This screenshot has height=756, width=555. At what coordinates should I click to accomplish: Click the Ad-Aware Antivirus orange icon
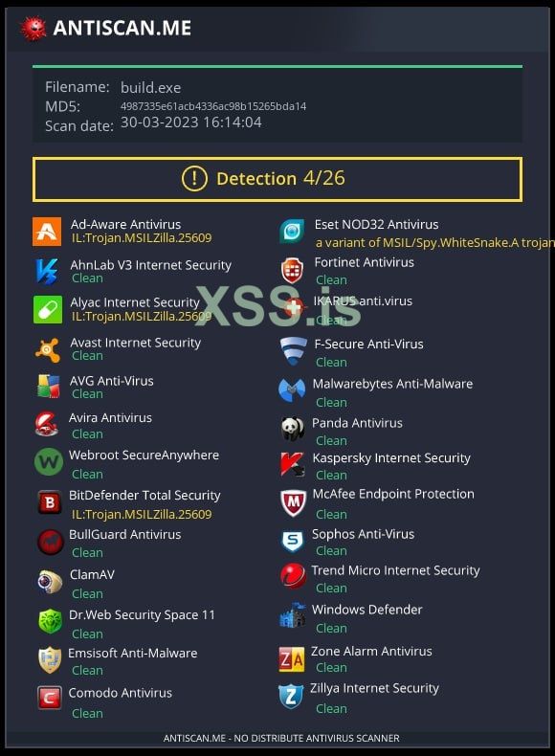47,232
